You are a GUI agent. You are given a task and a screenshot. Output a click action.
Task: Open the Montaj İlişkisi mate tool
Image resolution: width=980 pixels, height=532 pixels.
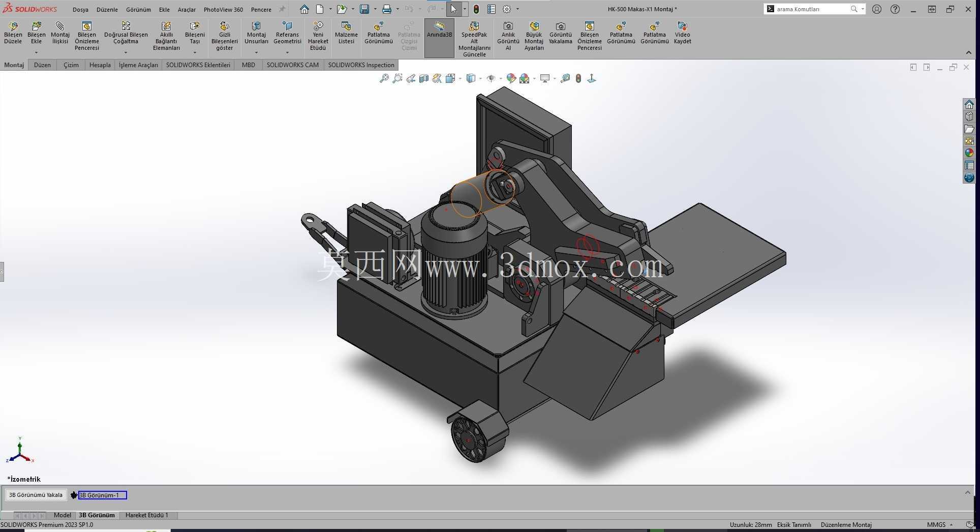click(60, 33)
